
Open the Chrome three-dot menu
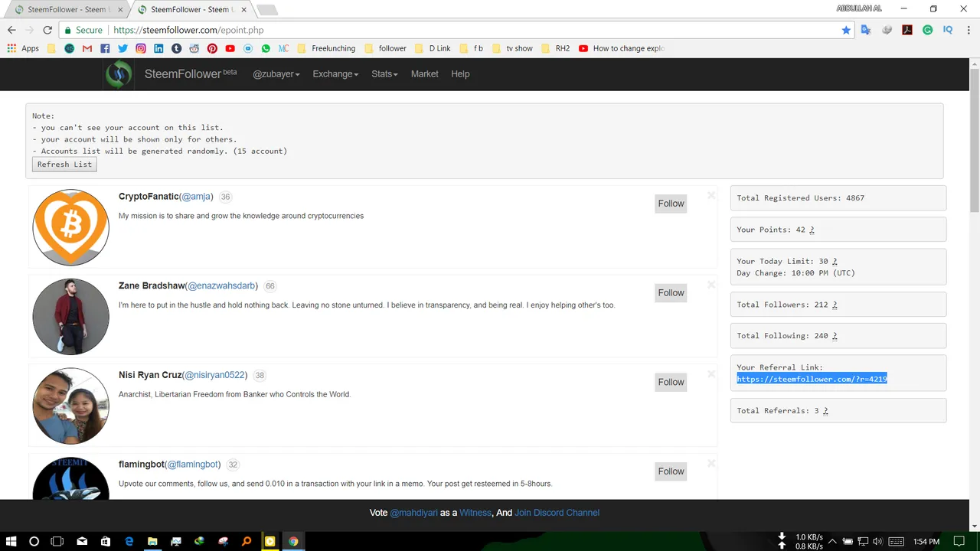[x=969, y=30]
